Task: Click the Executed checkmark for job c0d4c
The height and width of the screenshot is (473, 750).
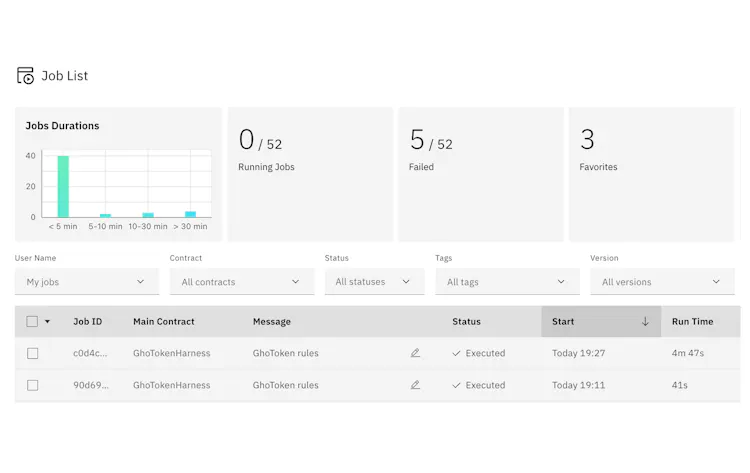Action: click(x=456, y=353)
